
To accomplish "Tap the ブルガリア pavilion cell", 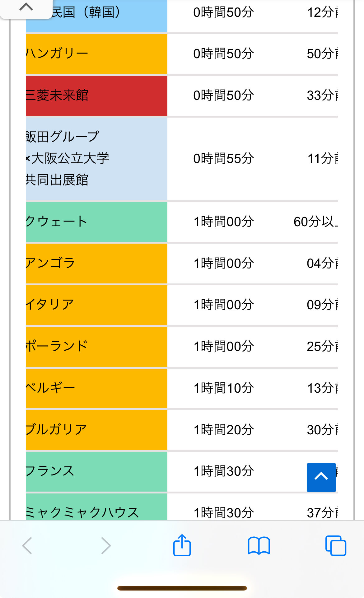I will pyautogui.click(x=96, y=430).
